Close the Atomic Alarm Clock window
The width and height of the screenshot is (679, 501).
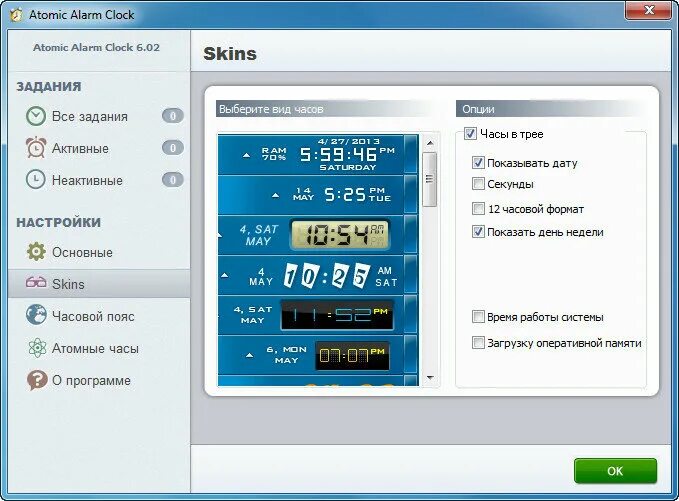tap(648, 10)
